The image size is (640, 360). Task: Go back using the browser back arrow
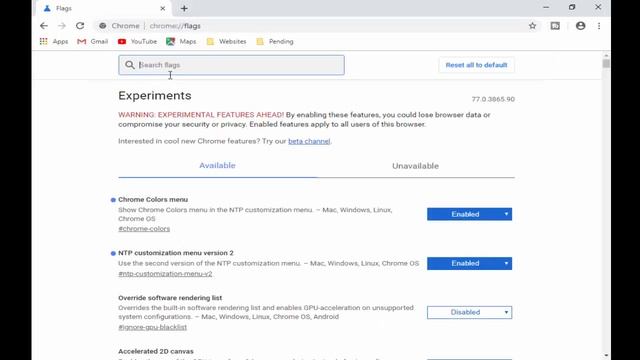(44, 26)
